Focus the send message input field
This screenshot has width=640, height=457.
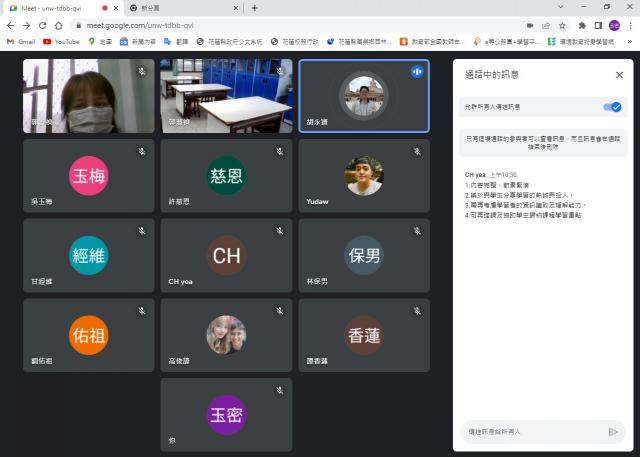(532, 432)
